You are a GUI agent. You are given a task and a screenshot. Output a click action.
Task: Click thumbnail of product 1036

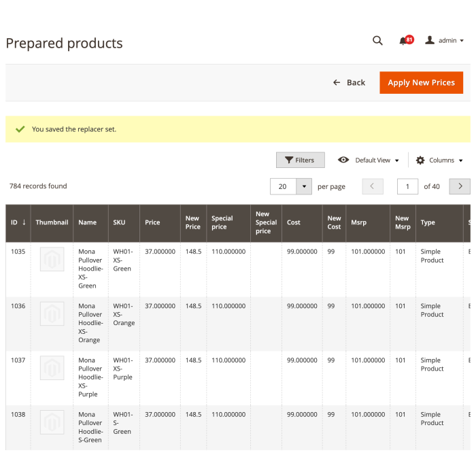click(52, 313)
